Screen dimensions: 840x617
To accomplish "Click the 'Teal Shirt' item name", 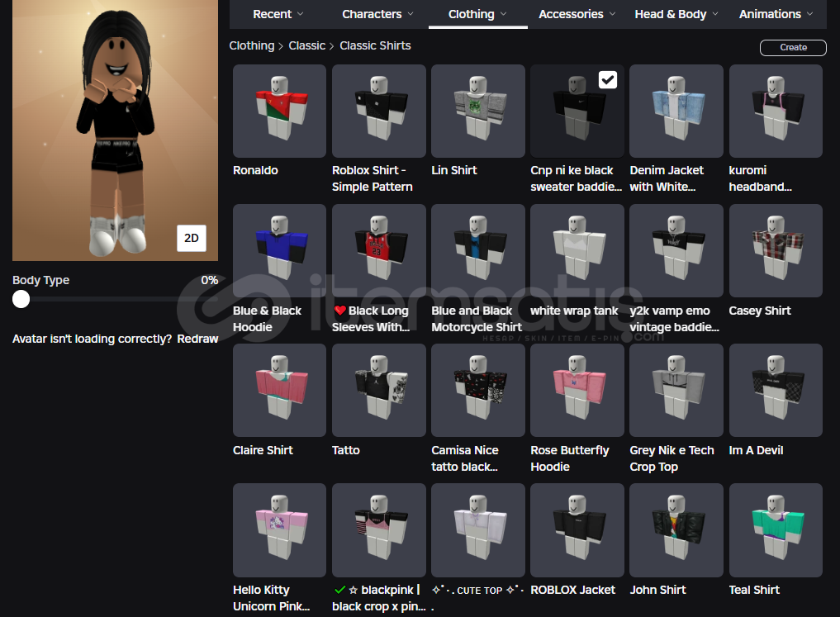I will tap(754, 591).
